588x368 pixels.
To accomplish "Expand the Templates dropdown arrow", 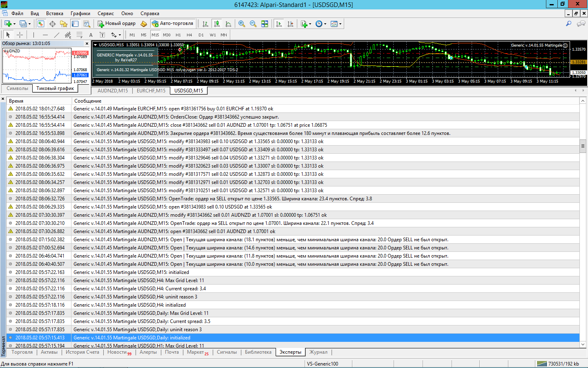I will click(340, 24).
